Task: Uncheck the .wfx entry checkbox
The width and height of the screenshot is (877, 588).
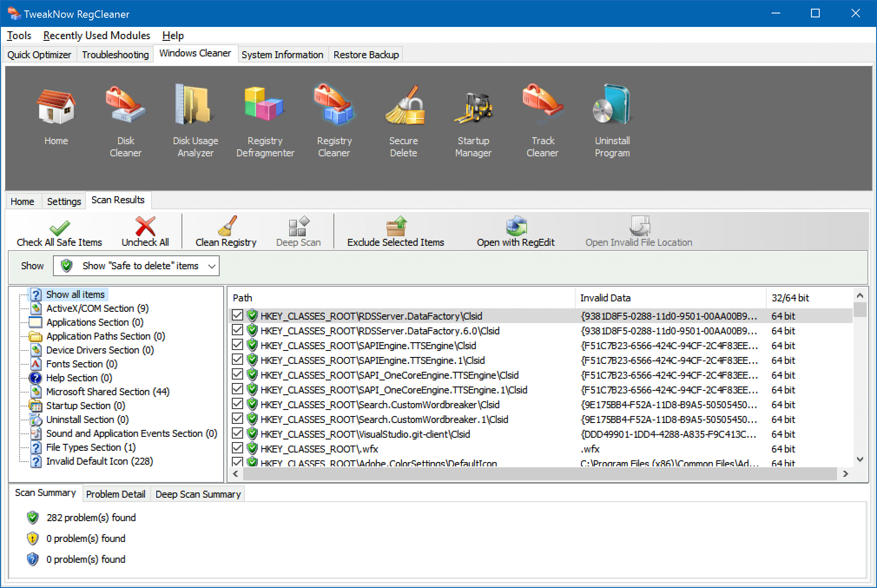Action: 237,448
